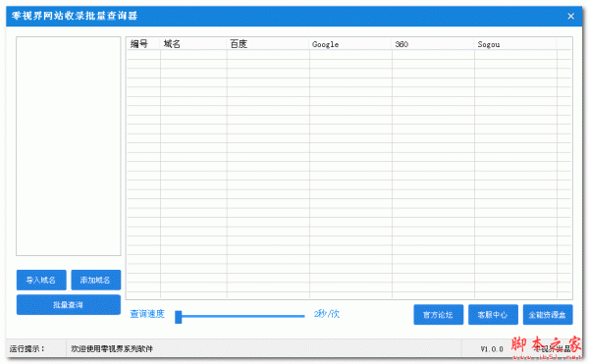Click the 欢迎使用零视界系列软件 status message
The height and width of the screenshot is (364, 589).
point(112,349)
